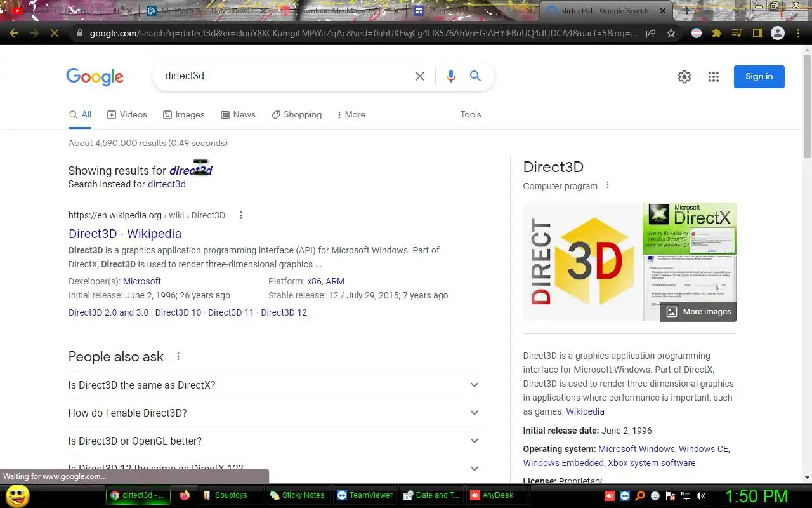Viewport: 812px width, 508px height.
Task: Click the browser address bar
Action: (362, 34)
